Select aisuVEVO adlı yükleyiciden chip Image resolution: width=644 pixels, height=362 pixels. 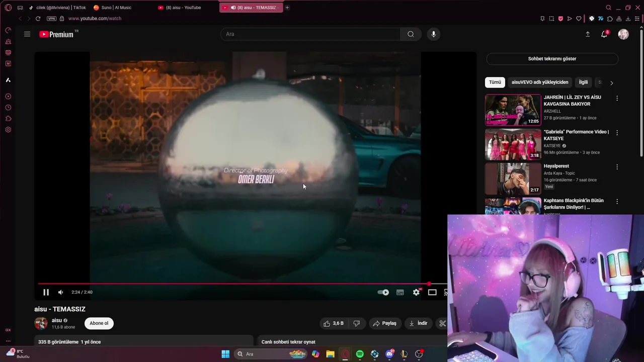(x=540, y=82)
